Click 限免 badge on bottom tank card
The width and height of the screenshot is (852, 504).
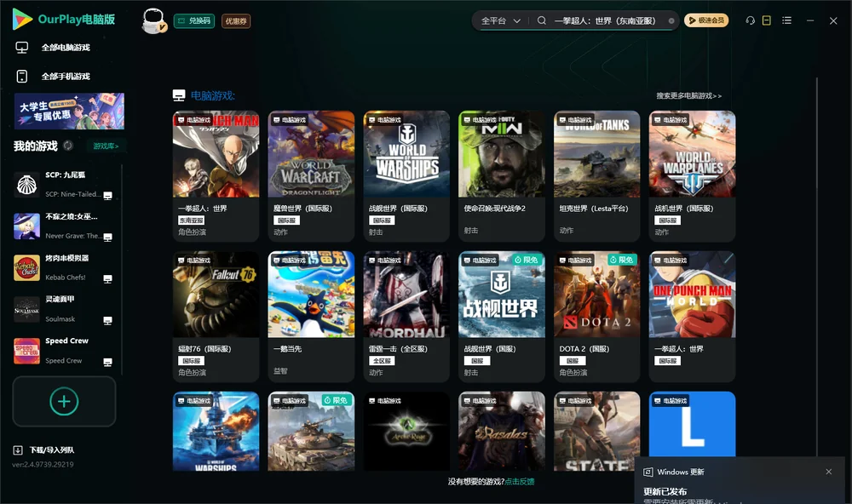(x=336, y=400)
